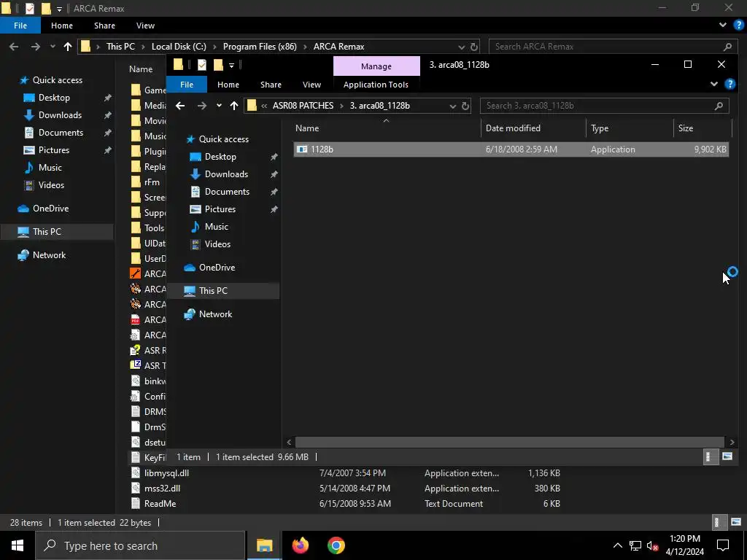Screen dimensions: 747x560
Task: Open recent locations dropdown in front window
Action: point(219,106)
